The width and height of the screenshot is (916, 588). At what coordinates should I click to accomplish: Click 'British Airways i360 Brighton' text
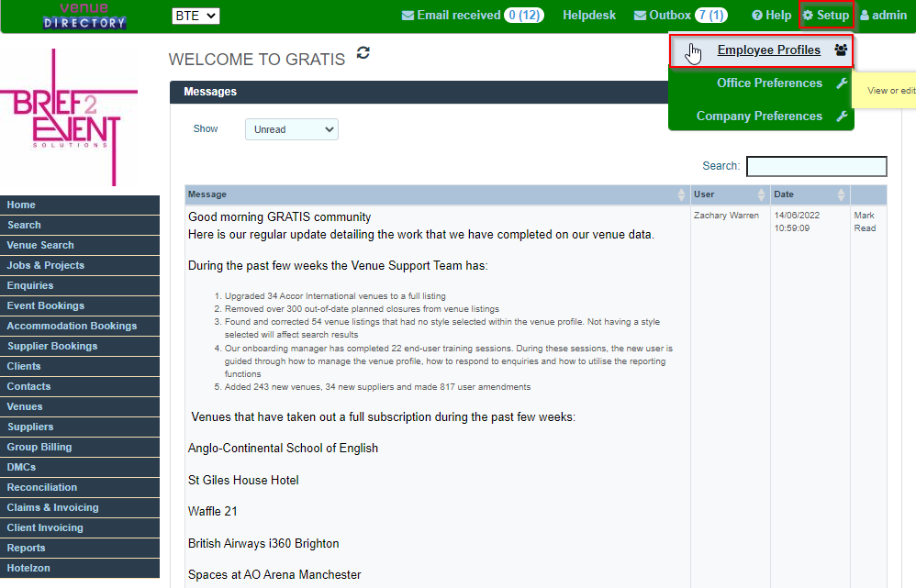pyautogui.click(x=263, y=544)
